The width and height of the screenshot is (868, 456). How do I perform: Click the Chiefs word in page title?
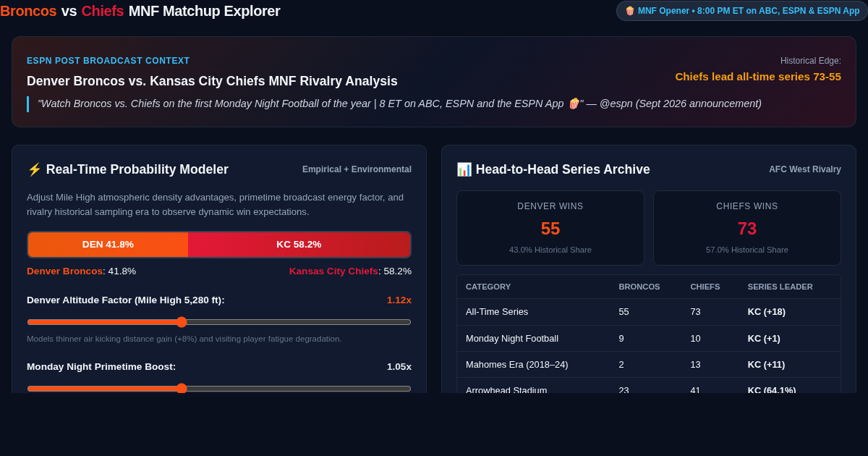103,11
